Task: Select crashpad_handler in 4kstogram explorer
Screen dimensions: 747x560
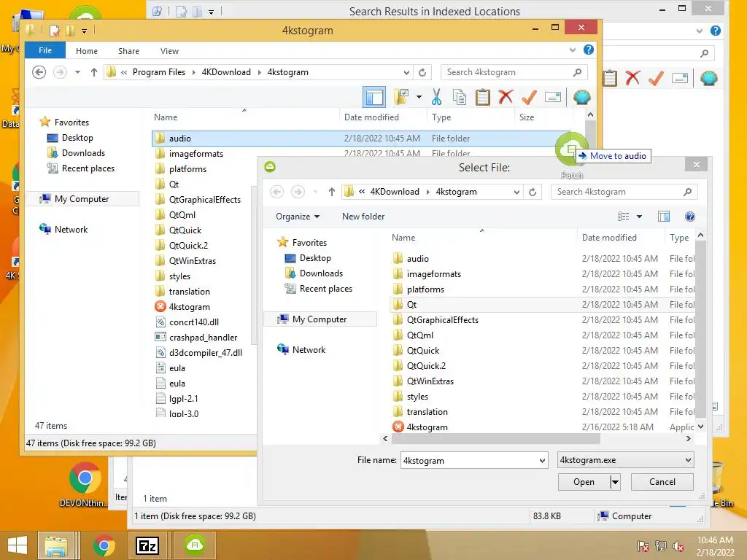Action: point(203,338)
